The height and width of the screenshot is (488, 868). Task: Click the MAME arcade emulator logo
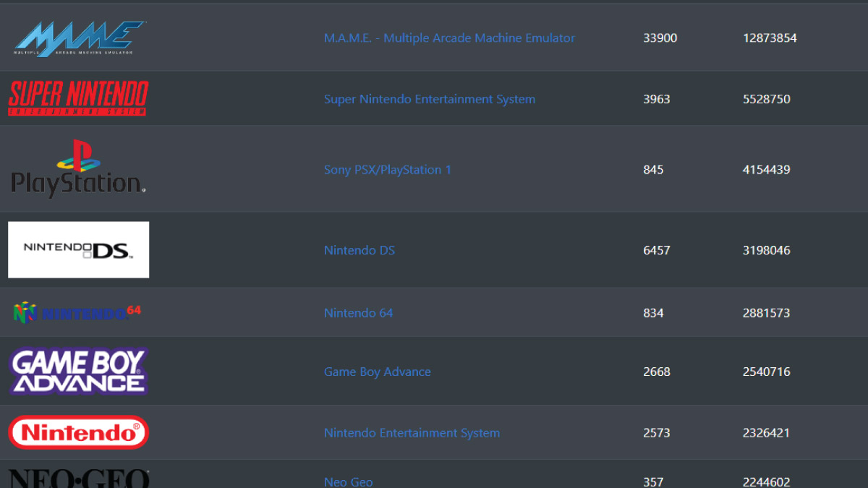[x=79, y=38]
